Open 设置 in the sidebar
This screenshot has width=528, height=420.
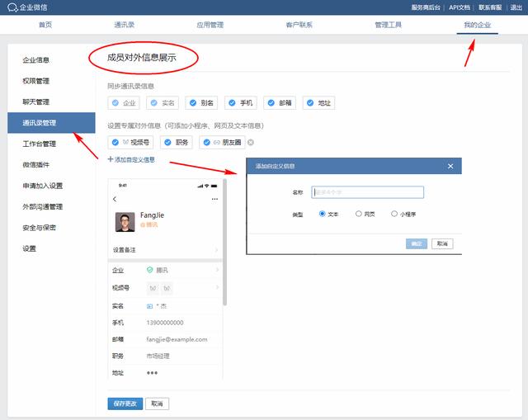coord(30,248)
